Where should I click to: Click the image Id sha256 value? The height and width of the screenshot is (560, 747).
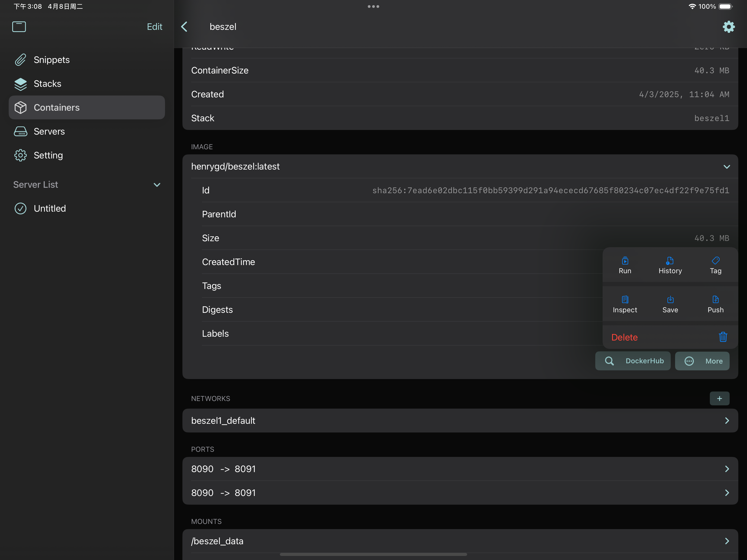point(550,190)
